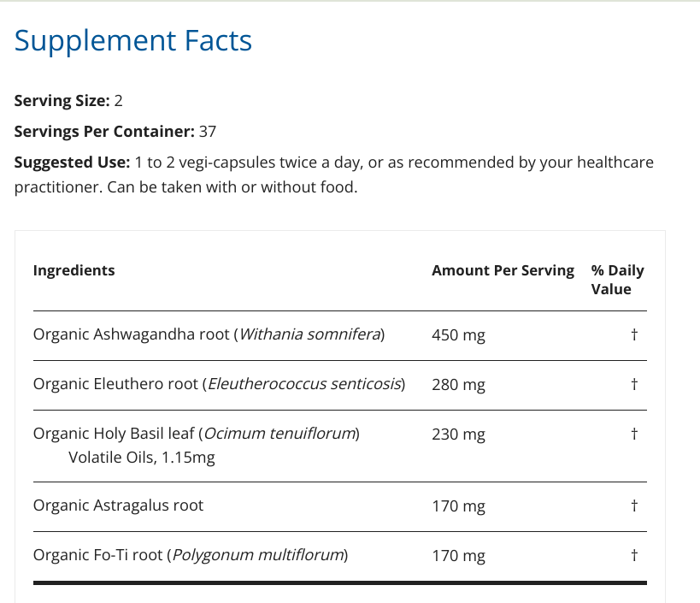Image resolution: width=700 pixels, height=603 pixels.
Task: Click the Ingredients column header
Action: [74, 270]
